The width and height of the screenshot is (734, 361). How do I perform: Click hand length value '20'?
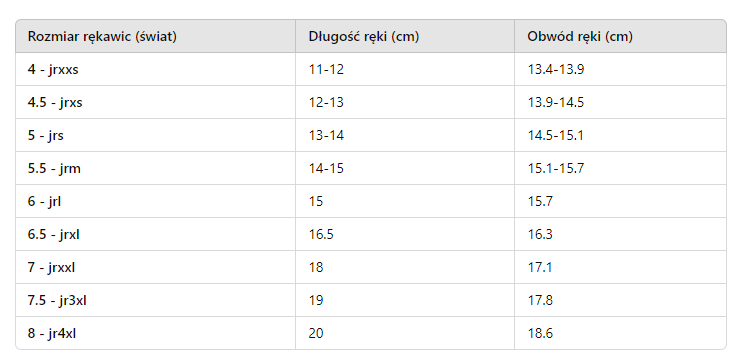tap(316, 333)
